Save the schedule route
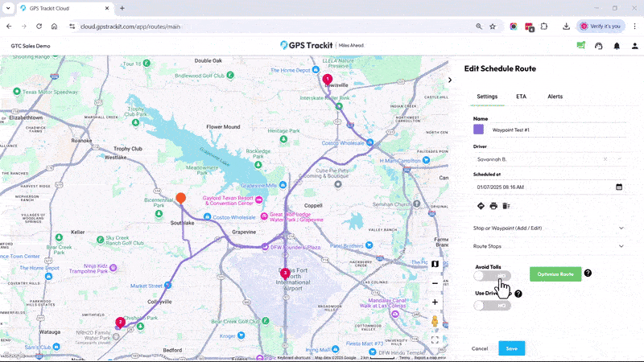Screen dimensions: 644x362 [x=511, y=348]
